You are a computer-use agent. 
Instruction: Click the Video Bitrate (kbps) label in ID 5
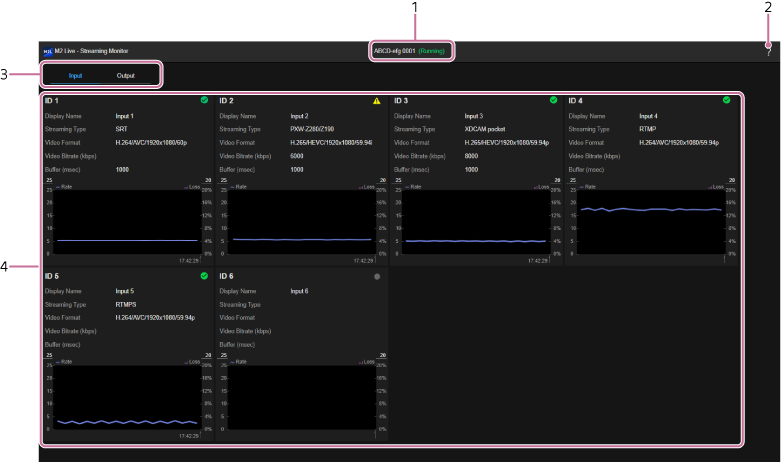click(70, 331)
